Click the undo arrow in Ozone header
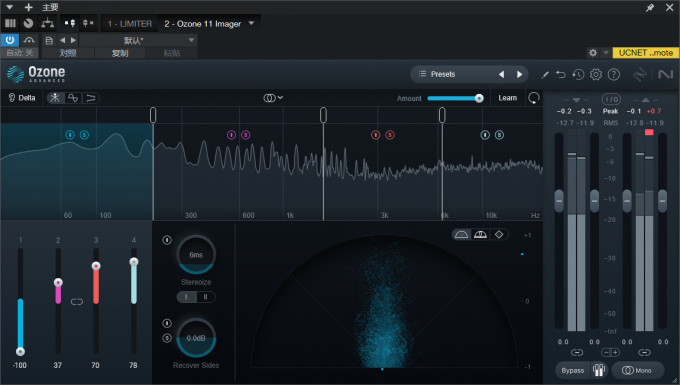Screen dimensions: 680x385 (561, 75)
